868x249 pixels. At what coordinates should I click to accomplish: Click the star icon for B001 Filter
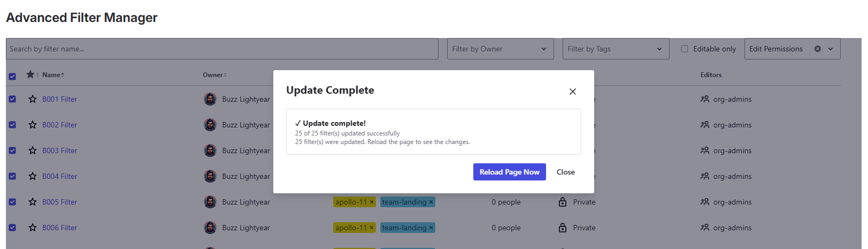33,99
